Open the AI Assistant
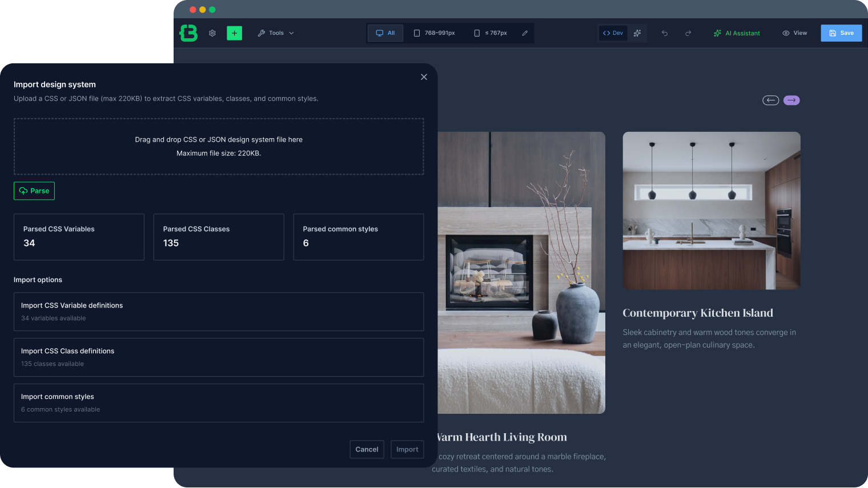The height and width of the screenshot is (488, 868). [x=737, y=33]
